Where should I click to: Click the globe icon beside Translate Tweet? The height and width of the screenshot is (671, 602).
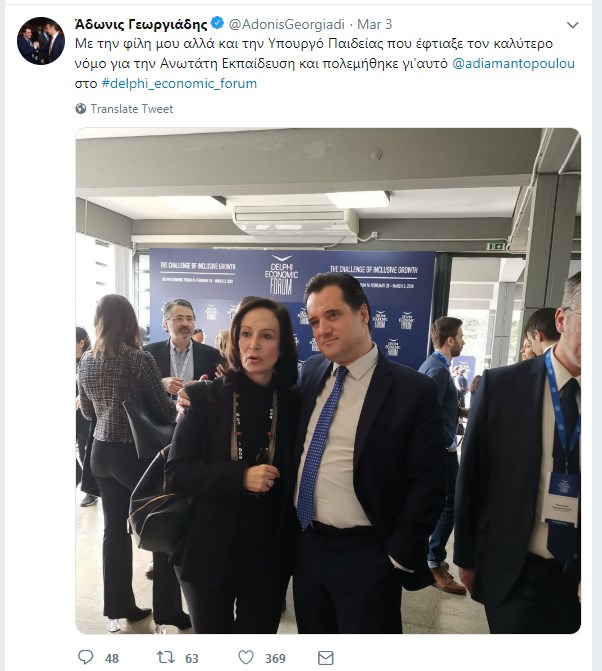[80, 109]
